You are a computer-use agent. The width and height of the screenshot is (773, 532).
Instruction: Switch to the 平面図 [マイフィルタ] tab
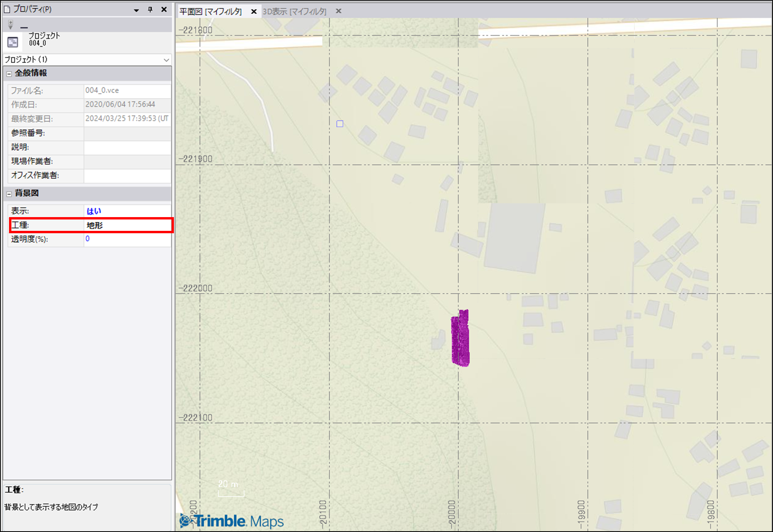[x=210, y=11]
